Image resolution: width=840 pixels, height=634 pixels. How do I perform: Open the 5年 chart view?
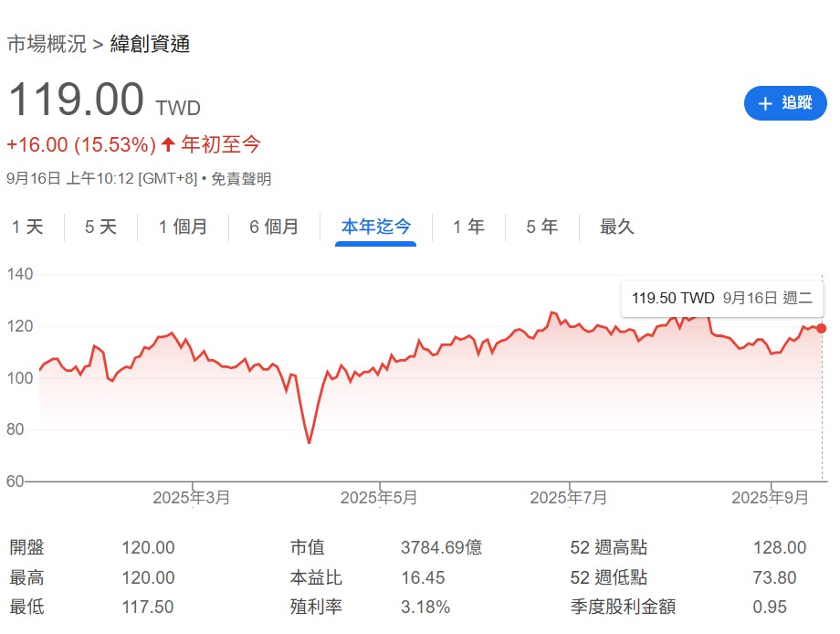coord(541,227)
